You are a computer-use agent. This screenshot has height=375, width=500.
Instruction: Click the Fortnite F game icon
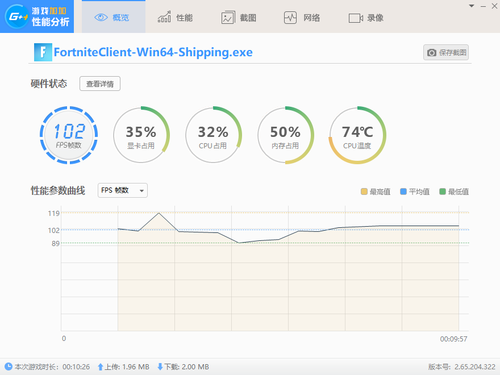click(43, 52)
